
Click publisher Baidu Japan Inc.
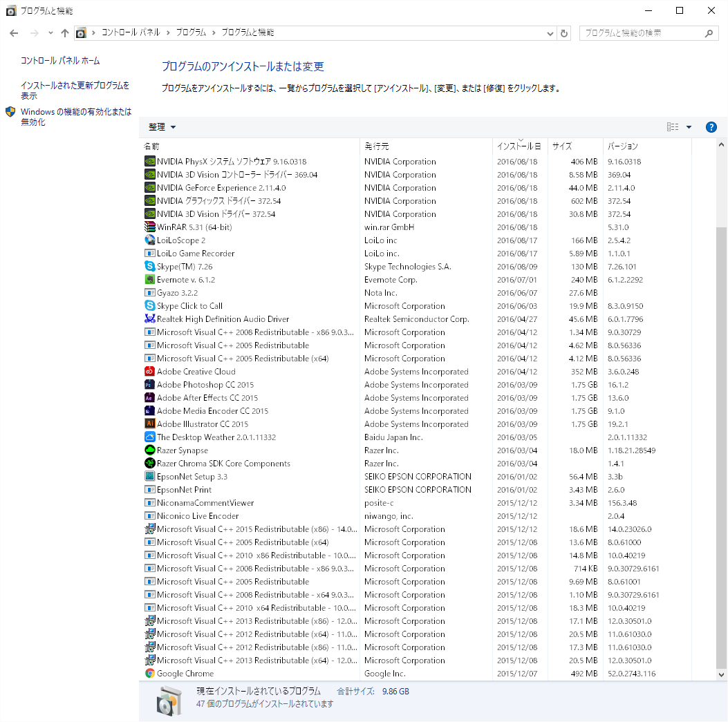[393, 437]
